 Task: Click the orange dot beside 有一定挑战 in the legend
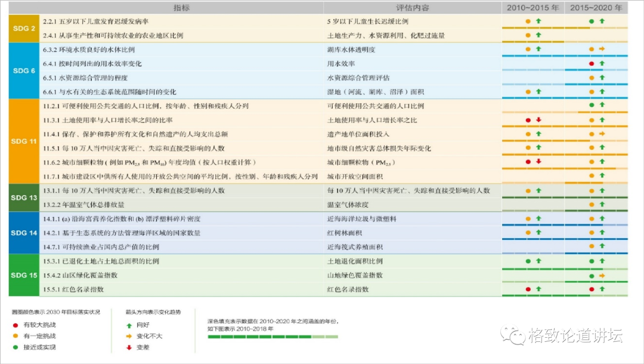(x=16, y=336)
